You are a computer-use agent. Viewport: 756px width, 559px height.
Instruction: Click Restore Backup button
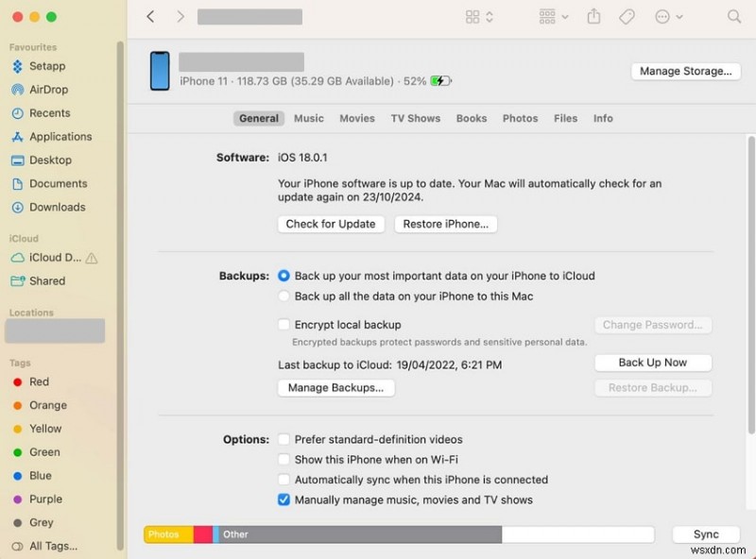(x=653, y=388)
